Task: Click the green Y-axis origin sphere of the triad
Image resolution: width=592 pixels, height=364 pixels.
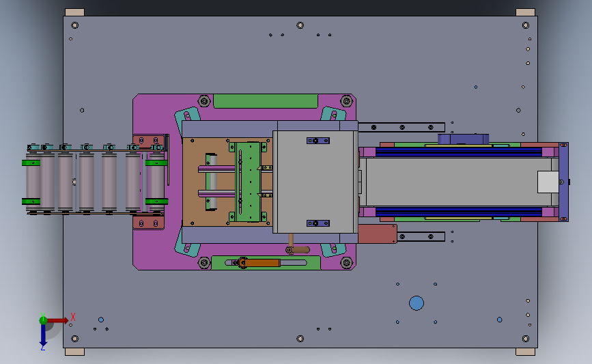Action: coord(43,320)
